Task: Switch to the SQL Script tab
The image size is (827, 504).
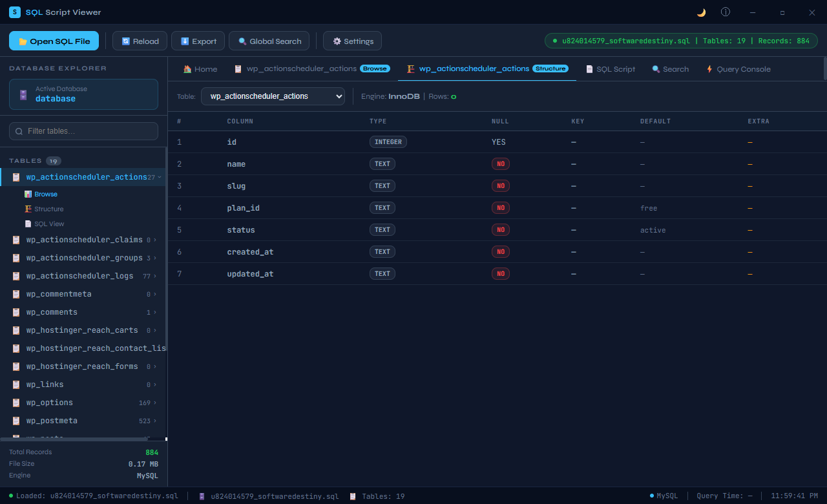Action: (611, 69)
